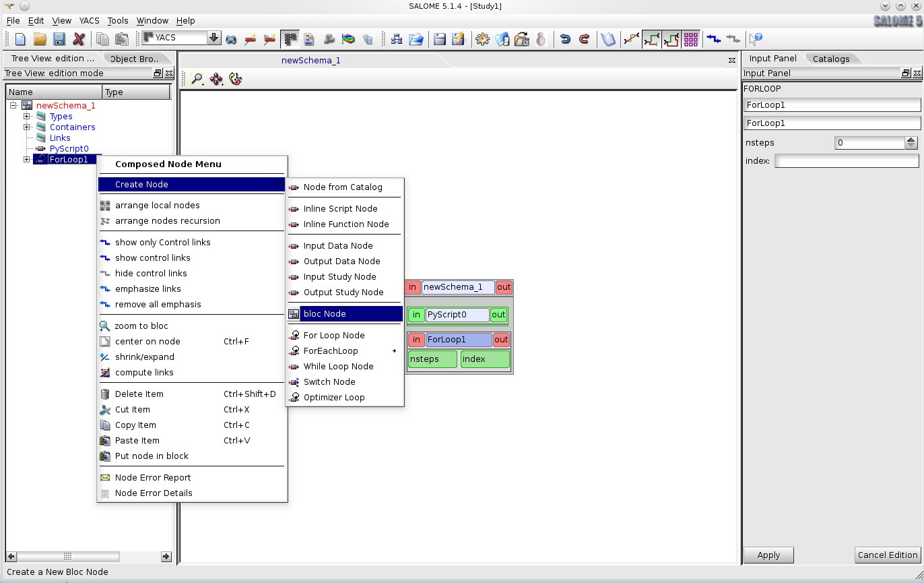Open the YACS module dropdown
The image size is (924, 583).
pyautogui.click(x=214, y=38)
